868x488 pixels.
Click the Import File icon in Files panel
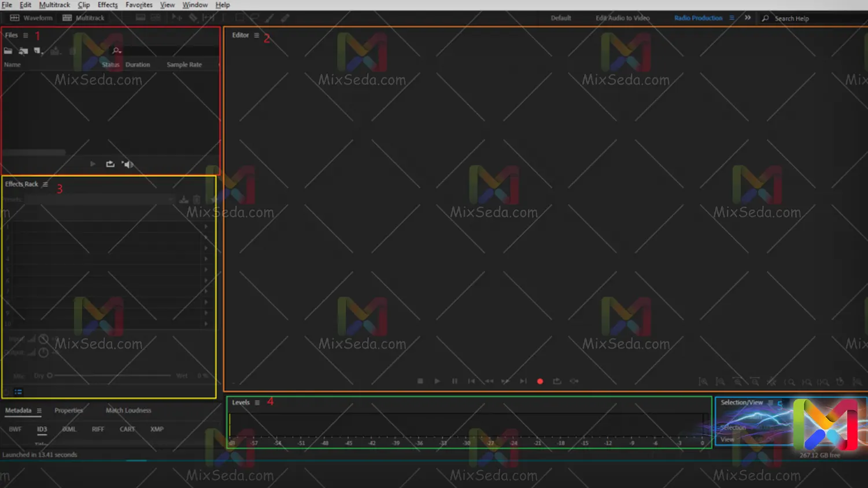tap(23, 51)
